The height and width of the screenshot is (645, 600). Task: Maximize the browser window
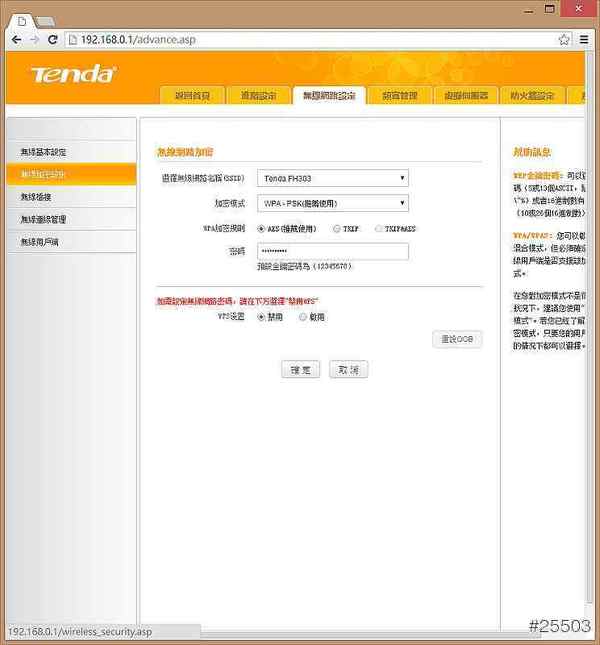549,9
